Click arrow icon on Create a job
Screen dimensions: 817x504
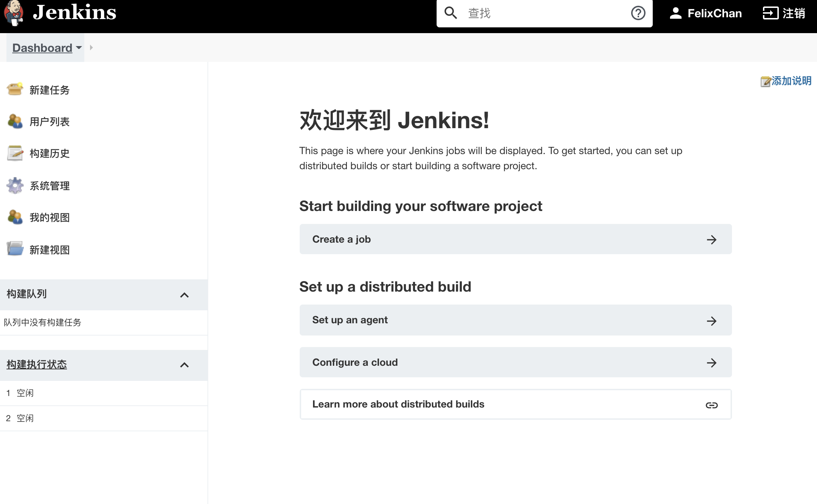711,240
